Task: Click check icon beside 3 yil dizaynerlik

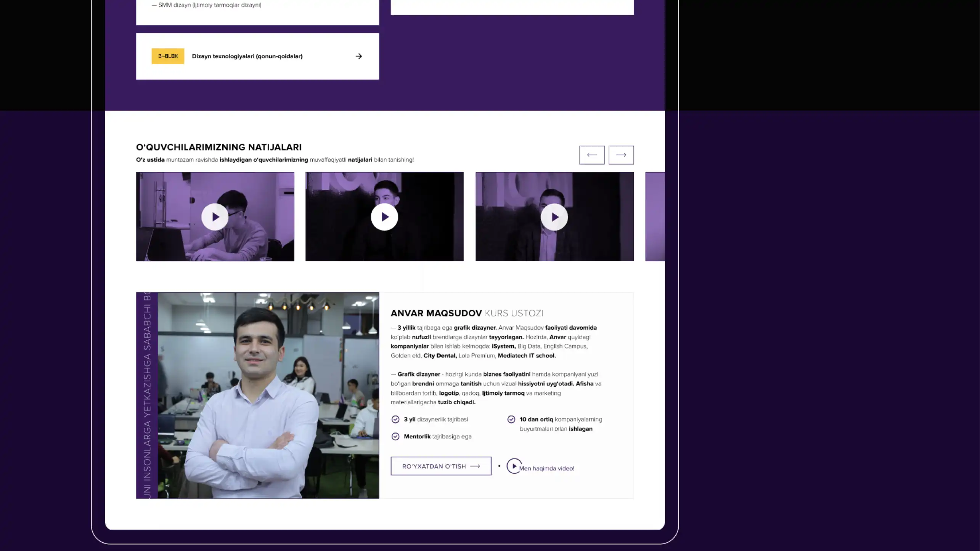Action: (395, 419)
